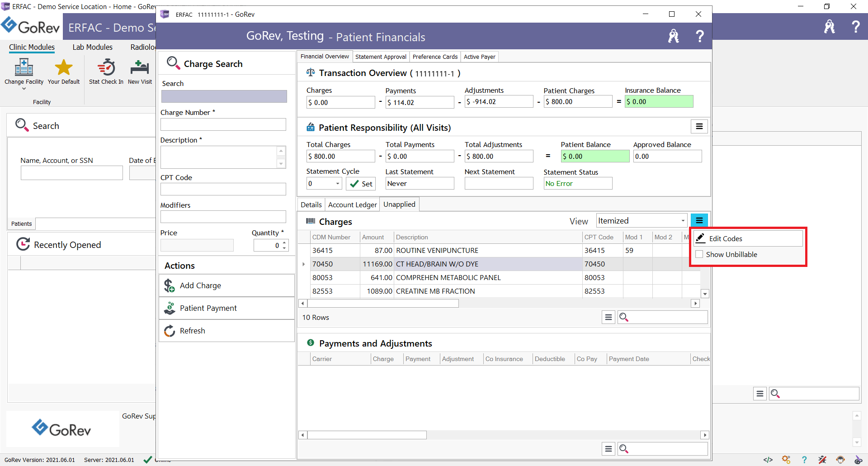Click the Modifiers input field
The width and height of the screenshot is (868, 466).
click(x=223, y=217)
